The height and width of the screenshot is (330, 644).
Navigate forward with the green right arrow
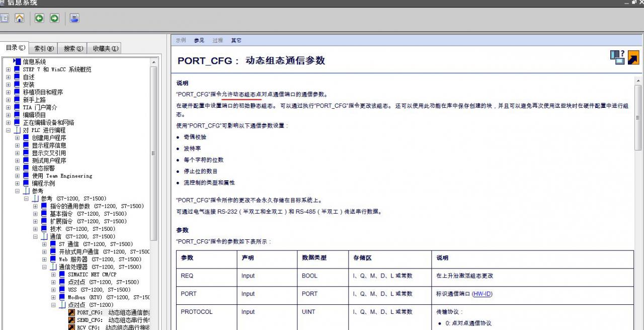pyautogui.click(x=54, y=19)
